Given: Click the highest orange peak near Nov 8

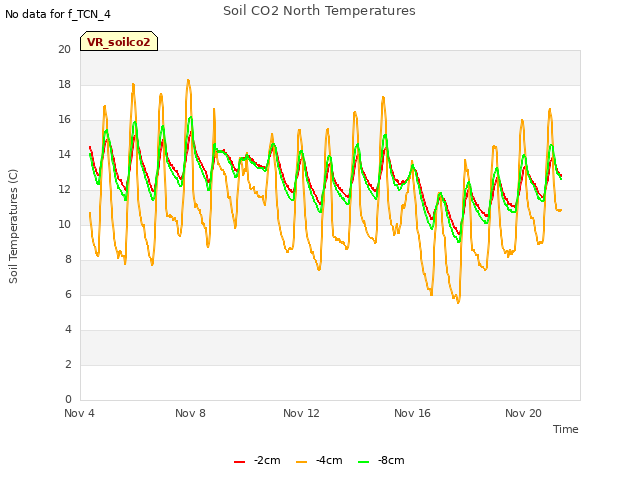Looking at the screenshot, I should click(188, 80).
